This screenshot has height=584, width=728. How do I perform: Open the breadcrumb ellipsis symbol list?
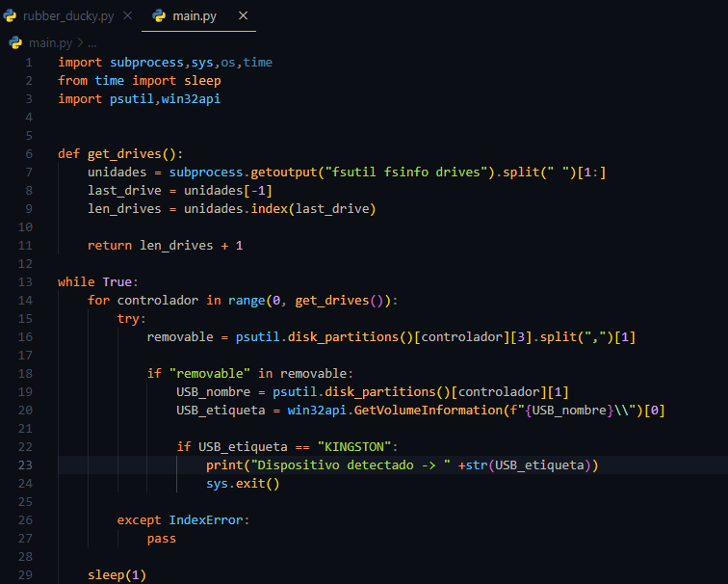[x=92, y=44]
